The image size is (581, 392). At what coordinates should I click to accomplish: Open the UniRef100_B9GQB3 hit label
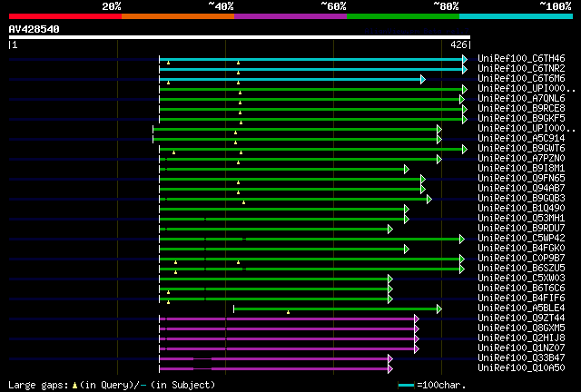pyautogui.click(x=521, y=199)
